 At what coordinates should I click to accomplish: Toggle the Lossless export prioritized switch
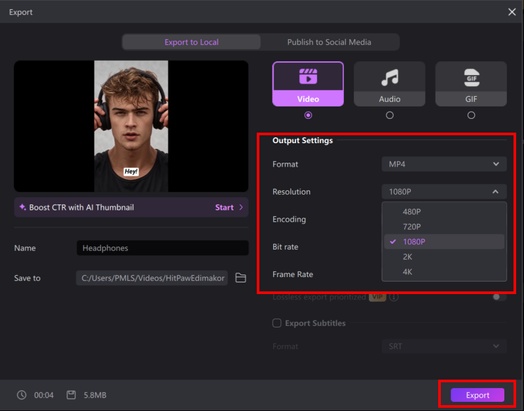click(499, 297)
